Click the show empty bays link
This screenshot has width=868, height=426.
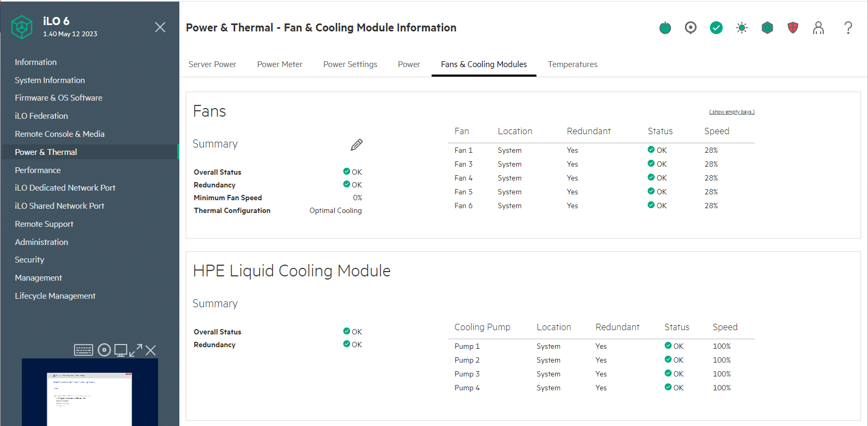pos(732,112)
